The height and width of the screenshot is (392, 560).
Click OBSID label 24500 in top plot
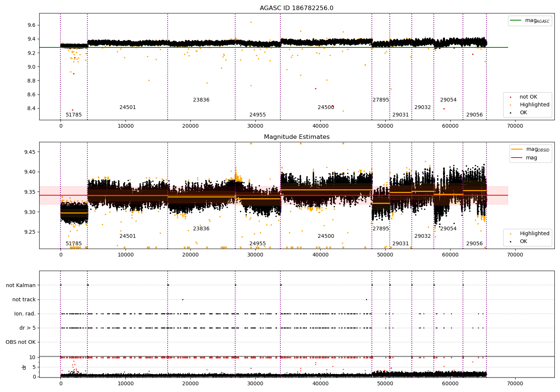click(x=326, y=108)
